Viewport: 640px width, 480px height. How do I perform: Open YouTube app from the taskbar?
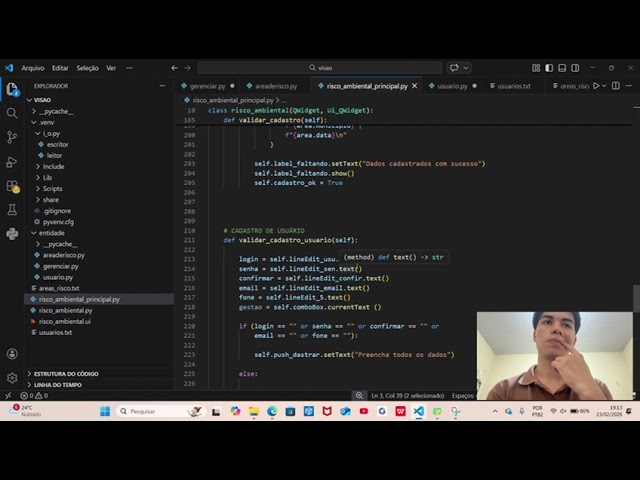tap(364, 411)
